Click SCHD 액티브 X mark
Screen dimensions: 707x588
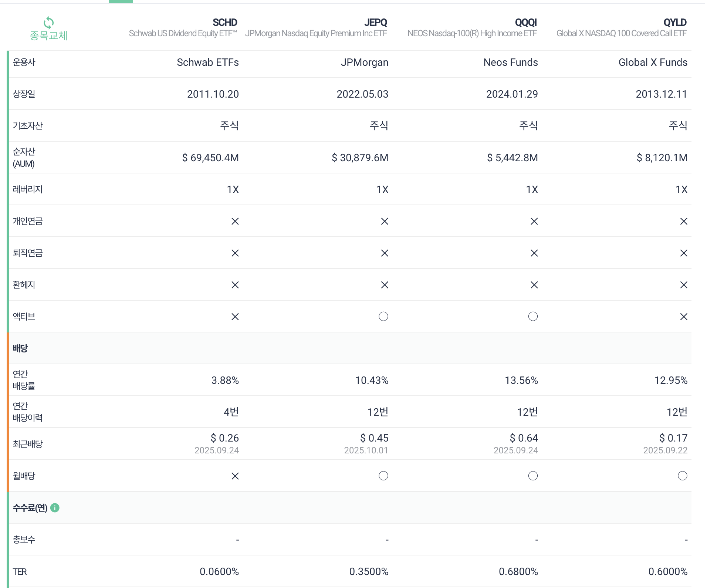click(x=235, y=317)
